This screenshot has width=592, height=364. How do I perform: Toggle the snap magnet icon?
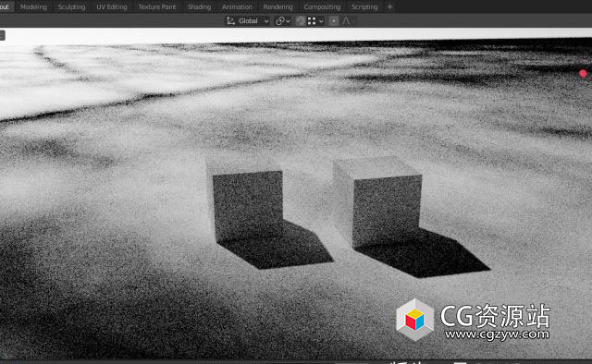coord(300,21)
